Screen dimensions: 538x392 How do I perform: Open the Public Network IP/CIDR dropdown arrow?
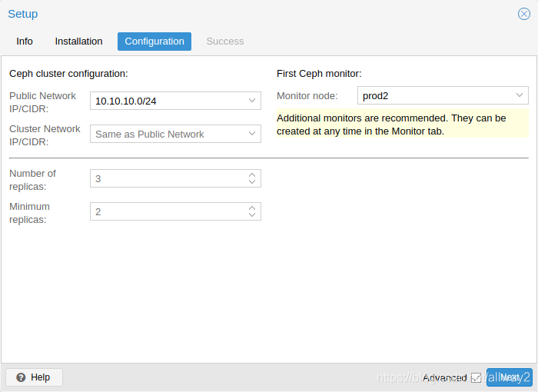(252, 101)
